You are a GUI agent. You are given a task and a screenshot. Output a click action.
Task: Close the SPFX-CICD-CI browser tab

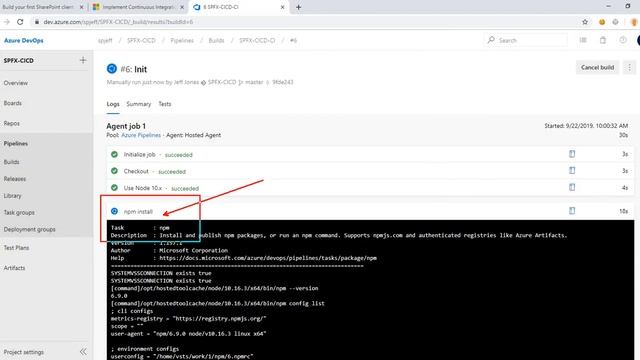pyautogui.click(x=282, y=7)
